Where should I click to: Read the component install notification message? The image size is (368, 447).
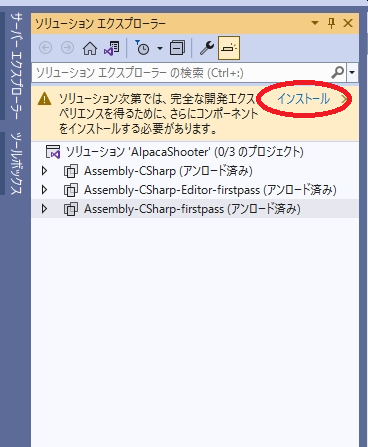coord(159,113)
